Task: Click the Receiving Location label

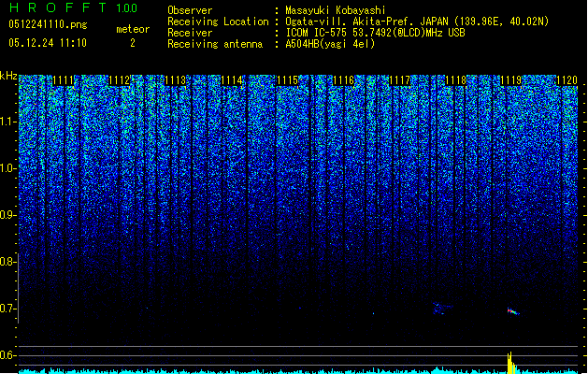Action: click(x=218, y=22)
